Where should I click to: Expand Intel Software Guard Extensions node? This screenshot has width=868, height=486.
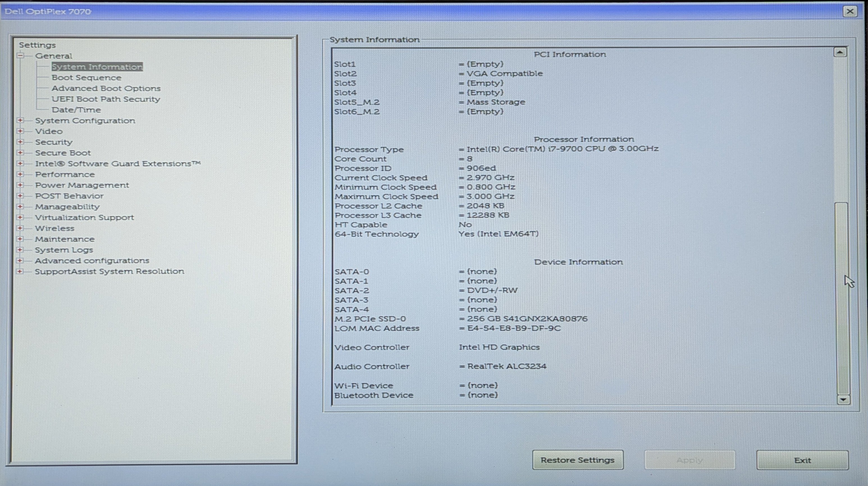(x=20, y=163)
